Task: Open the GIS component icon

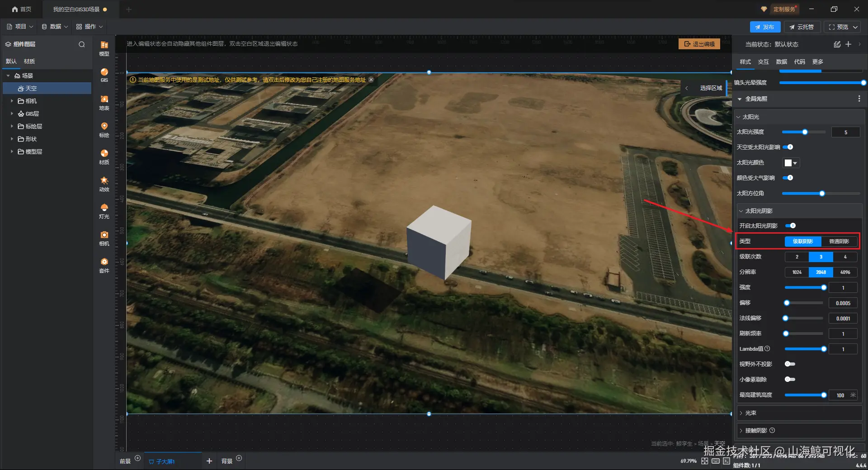Action: [104, 75]
